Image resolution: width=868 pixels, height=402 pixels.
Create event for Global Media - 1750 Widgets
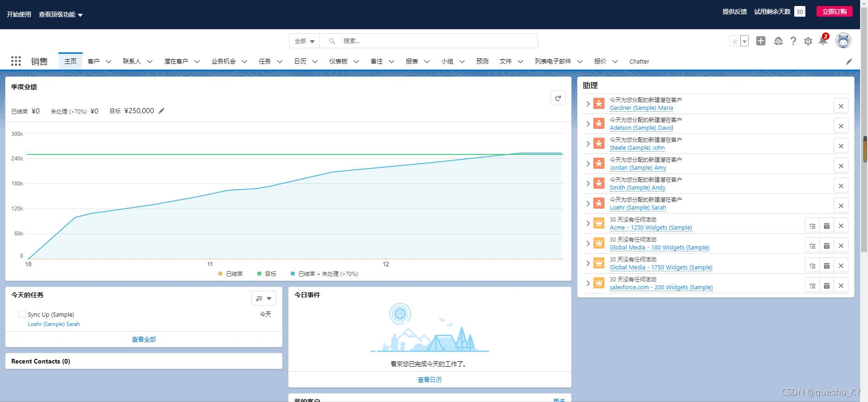click(x=827, y=265)
